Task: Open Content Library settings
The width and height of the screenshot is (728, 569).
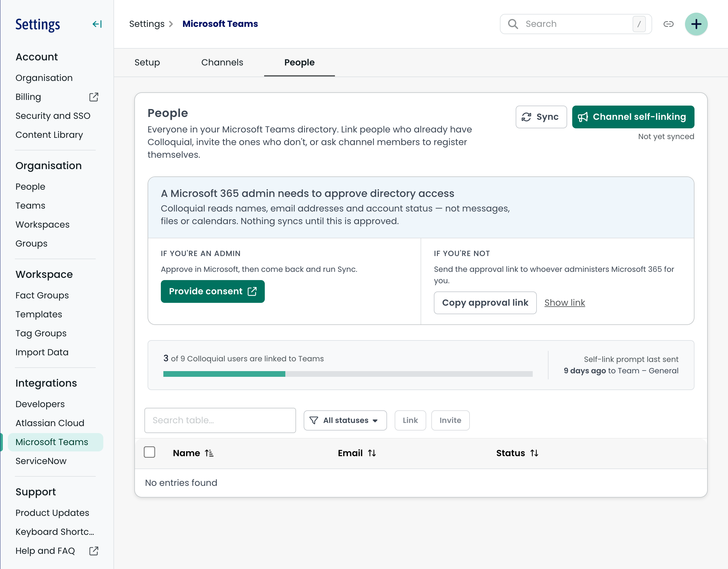Action: [x=49, y=135]
